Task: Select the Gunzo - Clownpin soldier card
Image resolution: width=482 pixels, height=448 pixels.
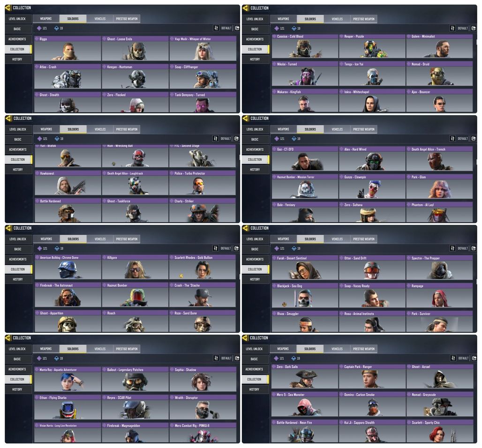Action: point(372,187)
